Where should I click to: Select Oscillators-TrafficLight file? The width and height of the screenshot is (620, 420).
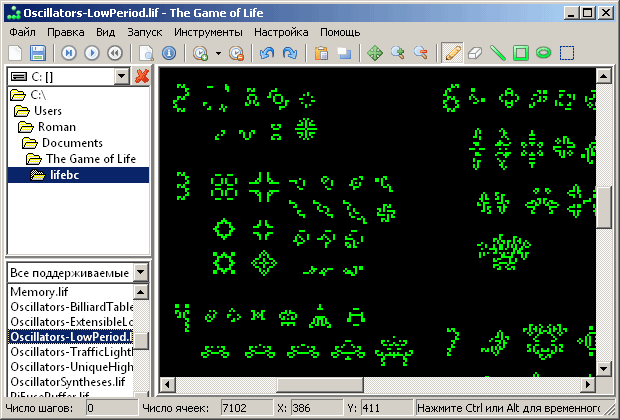(x=70, y=352)
